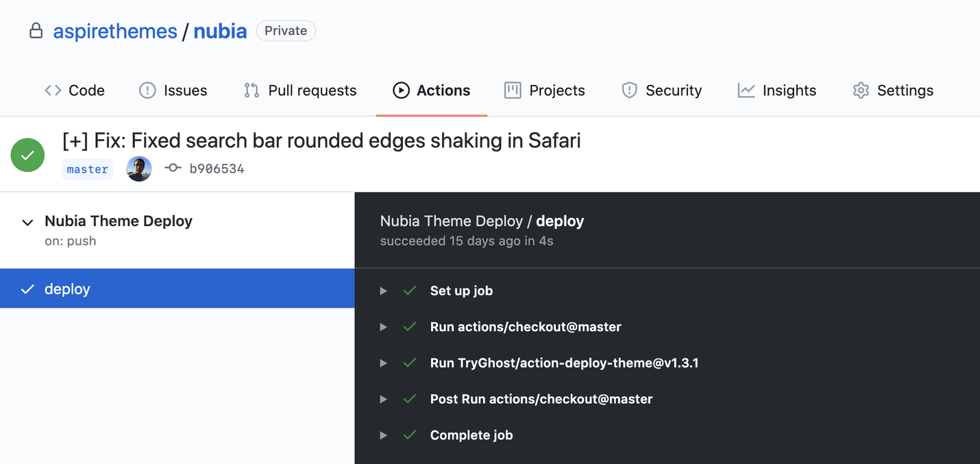The width and height of the screenshot is (980, 464).
Task: Click the Issues circle icon
Action: pos(147,90)
